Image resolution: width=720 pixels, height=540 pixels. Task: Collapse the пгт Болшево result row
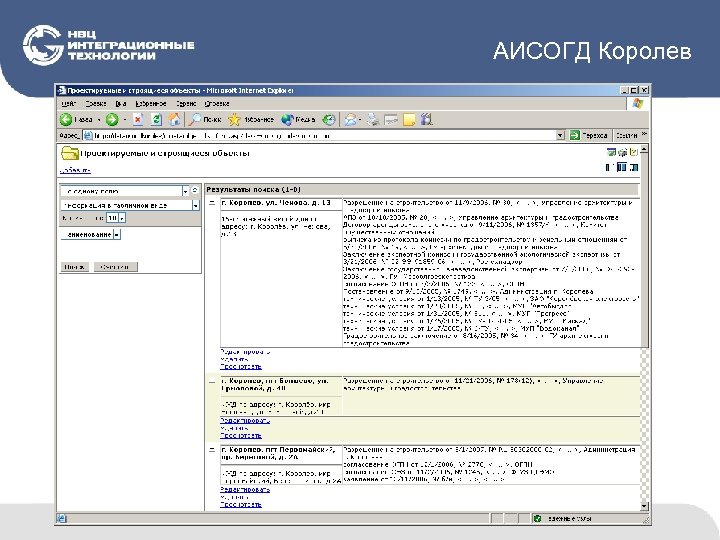212,381
